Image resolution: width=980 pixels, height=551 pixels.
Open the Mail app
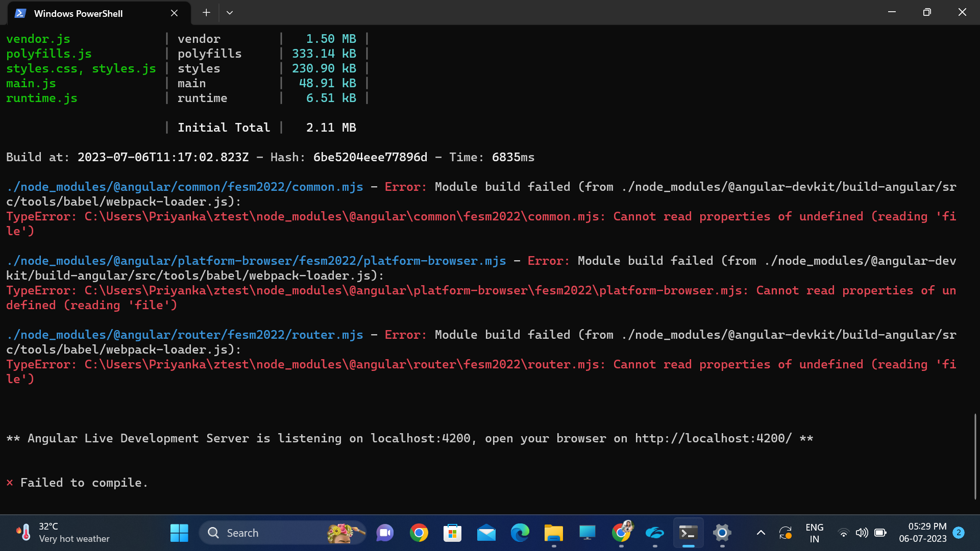click(x=486, y=533)
